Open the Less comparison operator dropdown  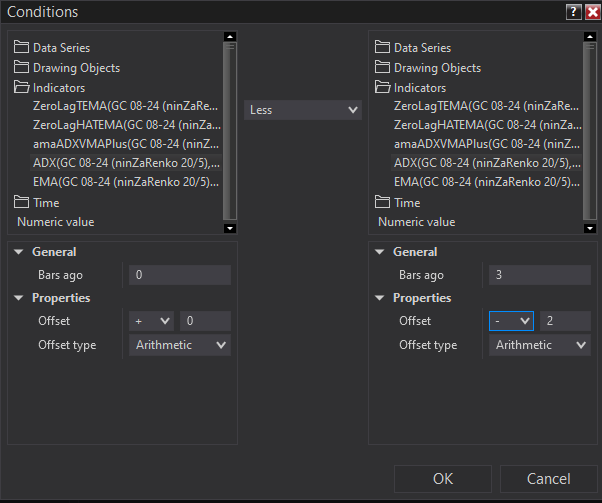[302, 110]
